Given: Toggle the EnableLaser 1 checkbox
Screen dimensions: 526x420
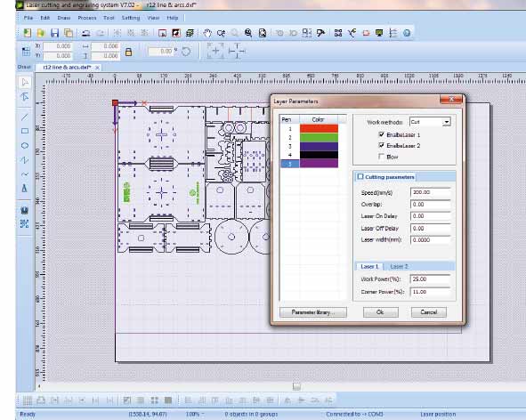Looking at the screenshot, I should [x=381, y=134].
